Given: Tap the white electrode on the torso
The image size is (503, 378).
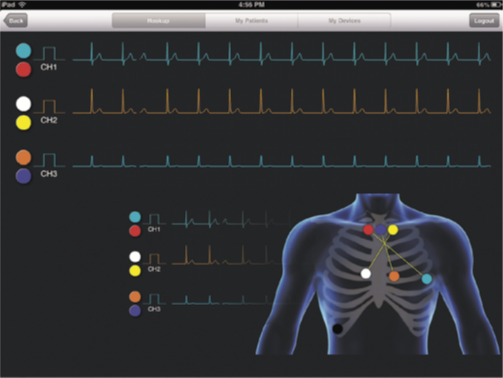Looking at the screenshot, I should pos(366,274).
